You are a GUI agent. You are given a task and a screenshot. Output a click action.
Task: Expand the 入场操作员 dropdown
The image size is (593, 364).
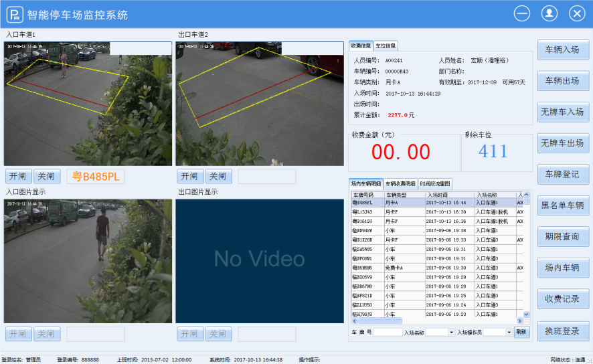[509, 332]
